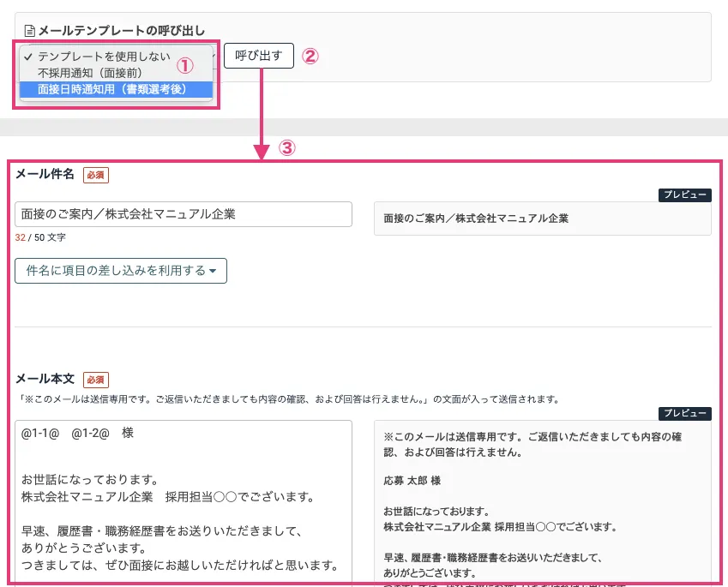Click the プレビュー tag above the body preview

coord(684,413)
